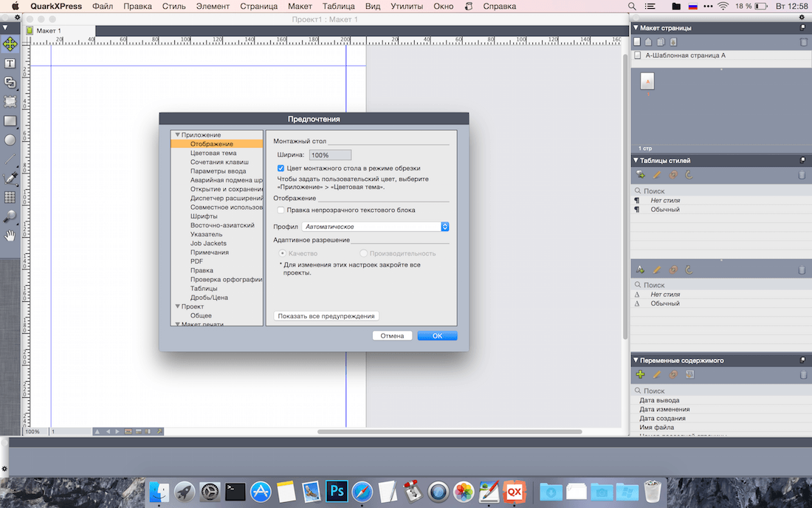The image size is (812, 508).
Task: Select the Text Linking tool
Action: point(10,83)
